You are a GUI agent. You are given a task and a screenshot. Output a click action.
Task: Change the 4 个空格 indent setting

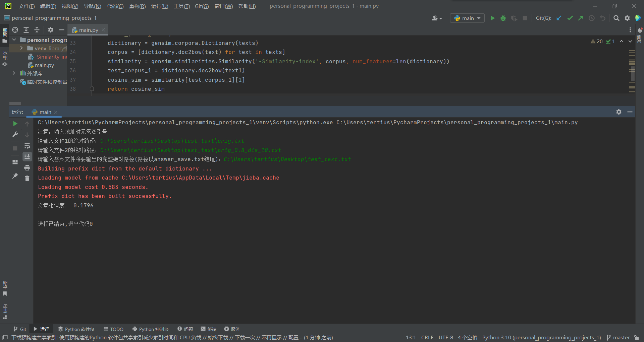click(468, 338)
